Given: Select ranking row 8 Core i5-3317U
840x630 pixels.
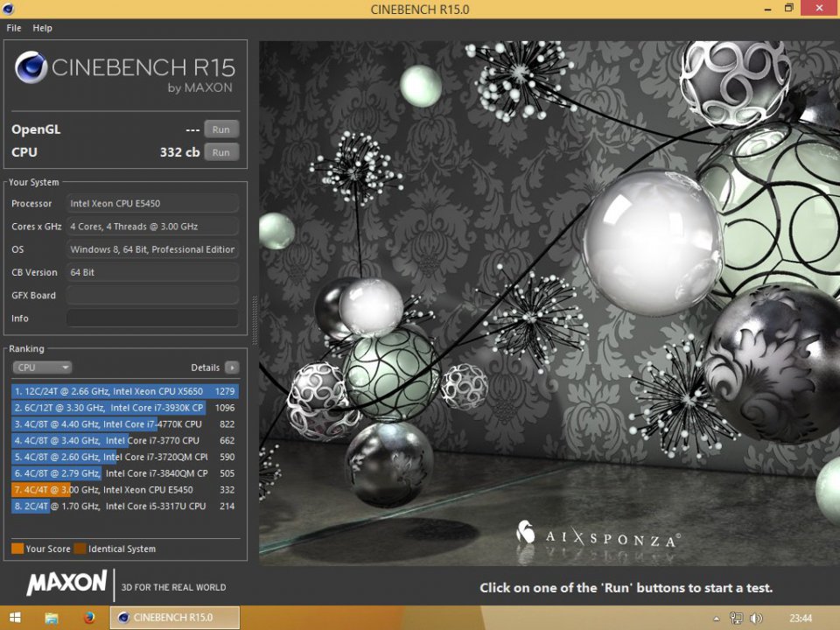Looking at the screenshot, I should [124, 507].
